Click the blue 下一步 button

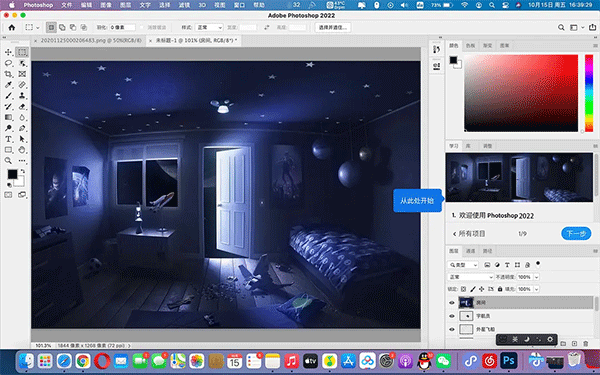(x=576, y=233)
